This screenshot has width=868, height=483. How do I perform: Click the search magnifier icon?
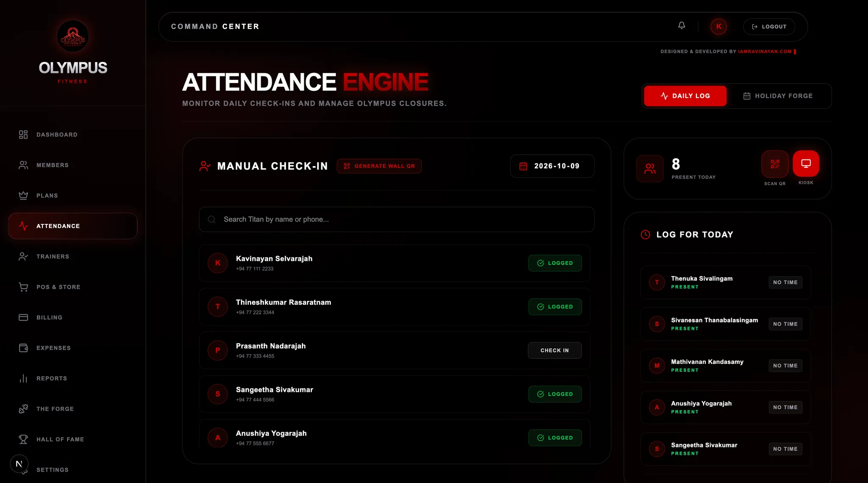211,219
